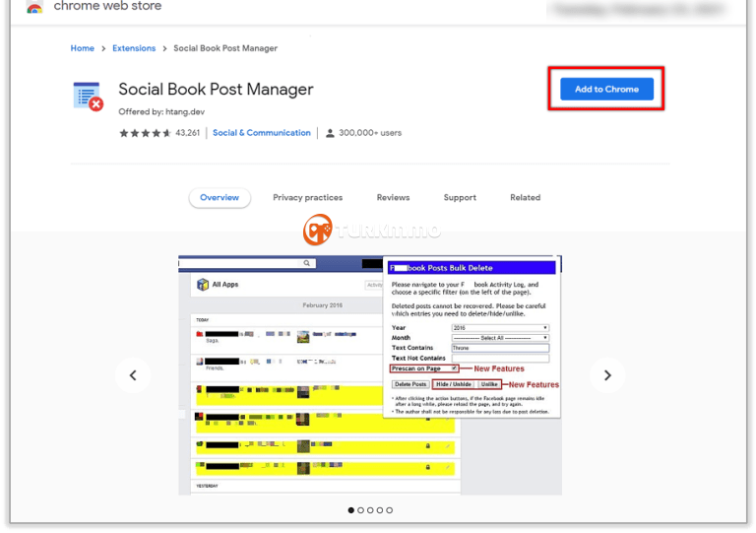Select the Overview tab

(220, 198)
